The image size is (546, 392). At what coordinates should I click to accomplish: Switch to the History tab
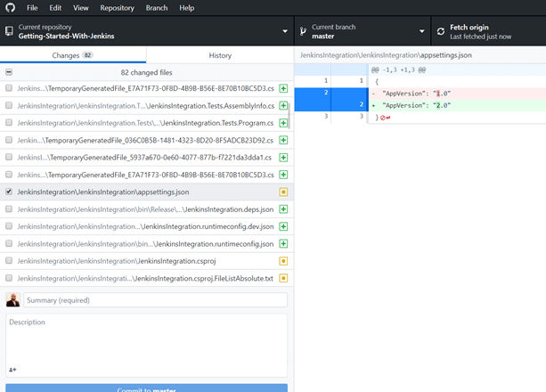[220, 55]
